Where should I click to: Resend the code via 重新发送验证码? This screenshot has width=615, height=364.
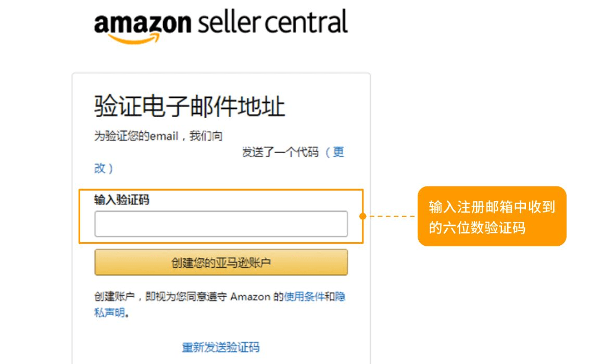221,347
